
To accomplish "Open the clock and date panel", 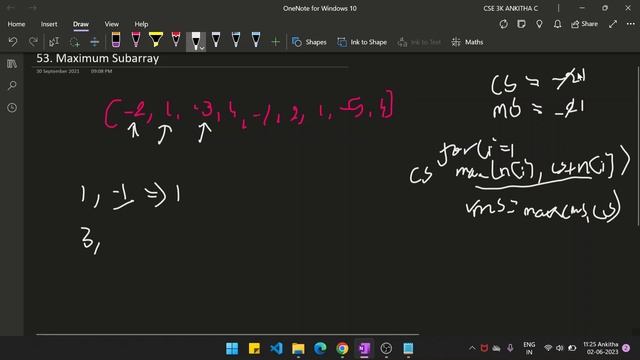I will pyautogui.click(x=600, y=348).
